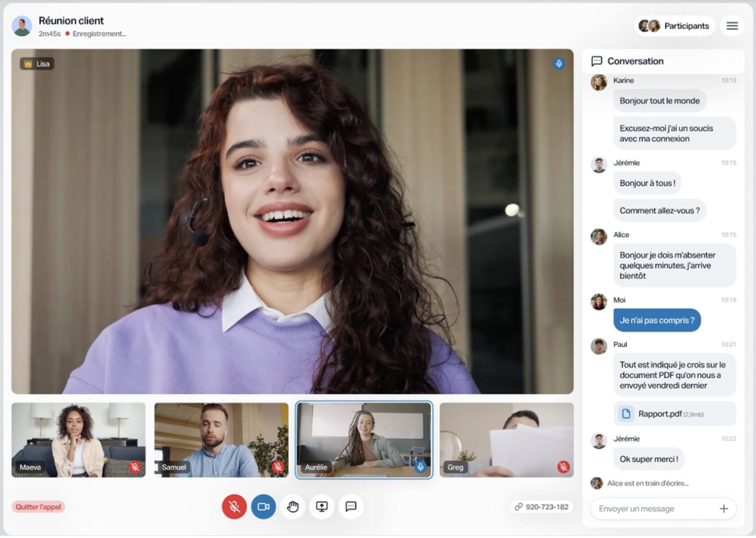Mute your microphone
The image size is (756, 538).
click(x=234, y=507)
